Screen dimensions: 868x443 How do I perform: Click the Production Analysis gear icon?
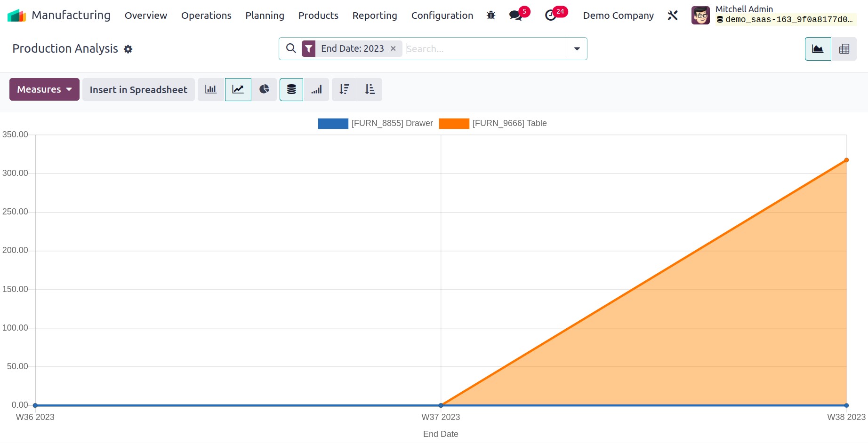tap(128, 49)
